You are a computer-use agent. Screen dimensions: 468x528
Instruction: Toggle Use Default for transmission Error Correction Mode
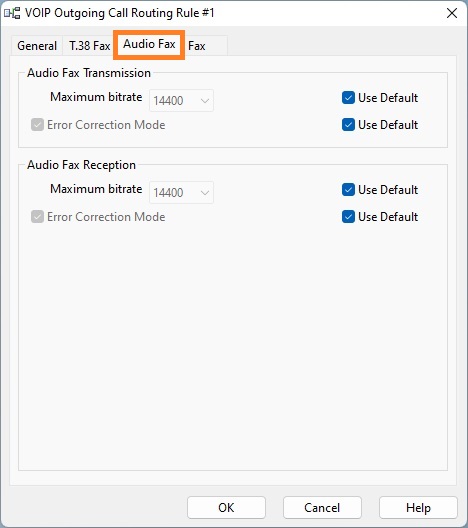click(348, 125)
